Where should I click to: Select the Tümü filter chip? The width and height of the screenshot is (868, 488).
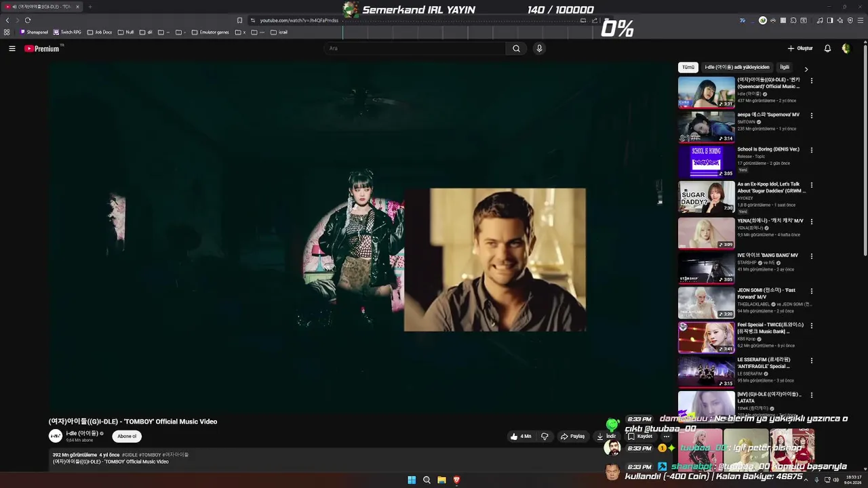pyautogui.click(x=688, y=67)
